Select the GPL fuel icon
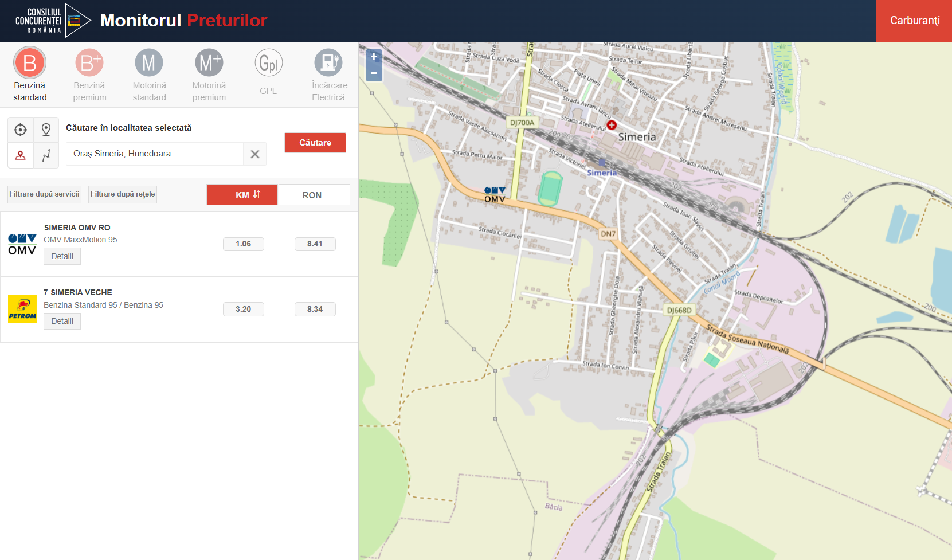Screen dimensions: 952x560 click(x=268, y=63)
